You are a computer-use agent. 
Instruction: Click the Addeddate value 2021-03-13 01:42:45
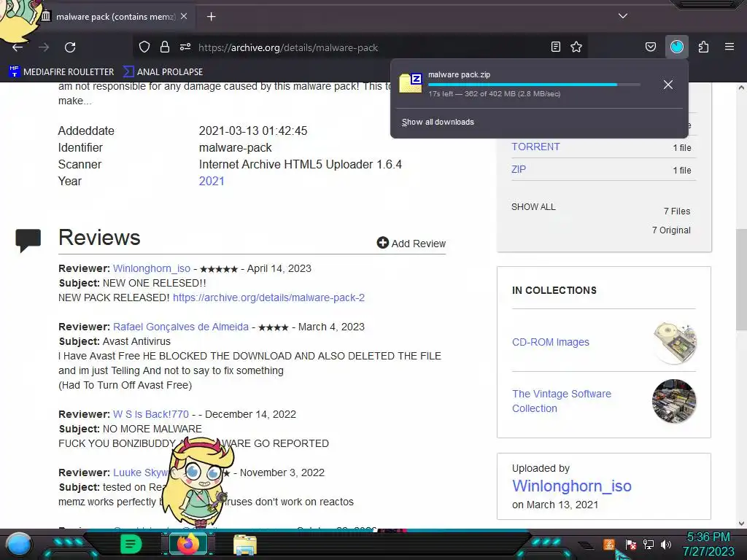pyautogui.click(x=253, y=131)
